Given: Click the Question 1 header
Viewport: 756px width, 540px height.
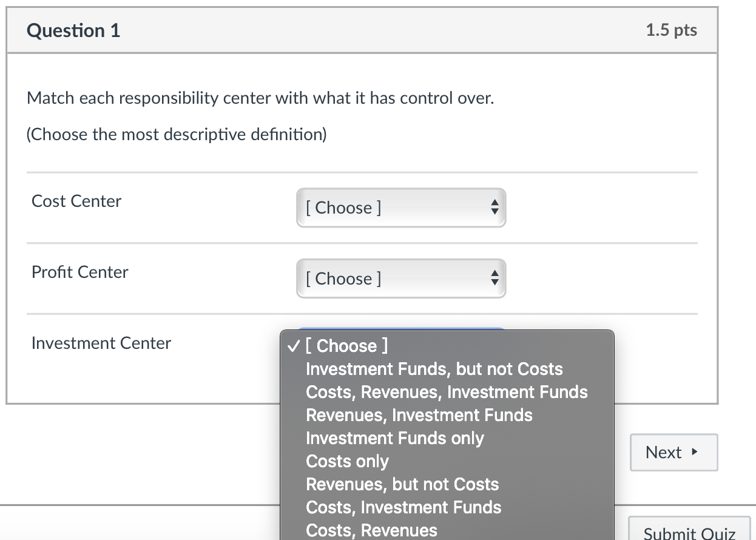Looking at the screenshot, I should click(74, 30).
